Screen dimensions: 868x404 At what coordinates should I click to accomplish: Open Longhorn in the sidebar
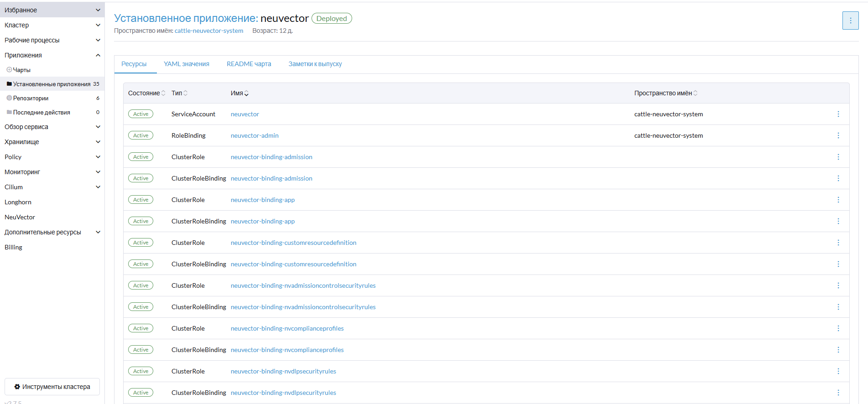click(x=18, y=202)
